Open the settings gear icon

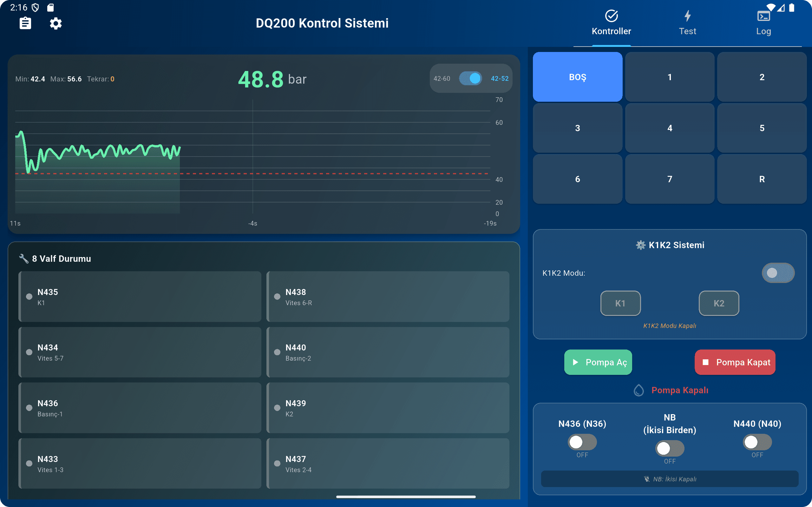(x=56, y=23)
